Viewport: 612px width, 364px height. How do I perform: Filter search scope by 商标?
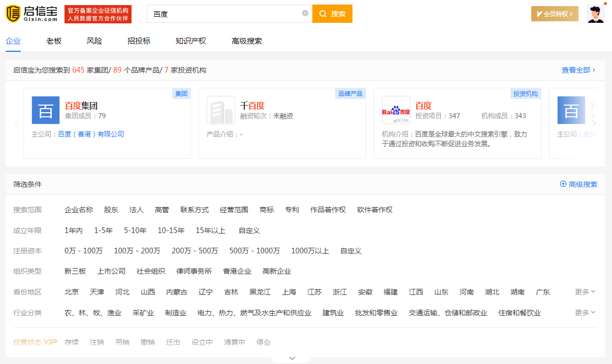click(267, 210)
